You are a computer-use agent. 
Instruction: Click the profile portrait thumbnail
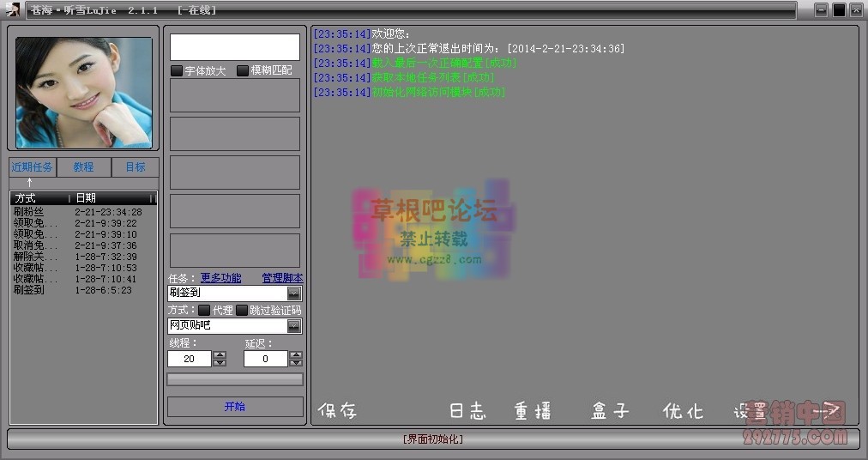[84, 93]
